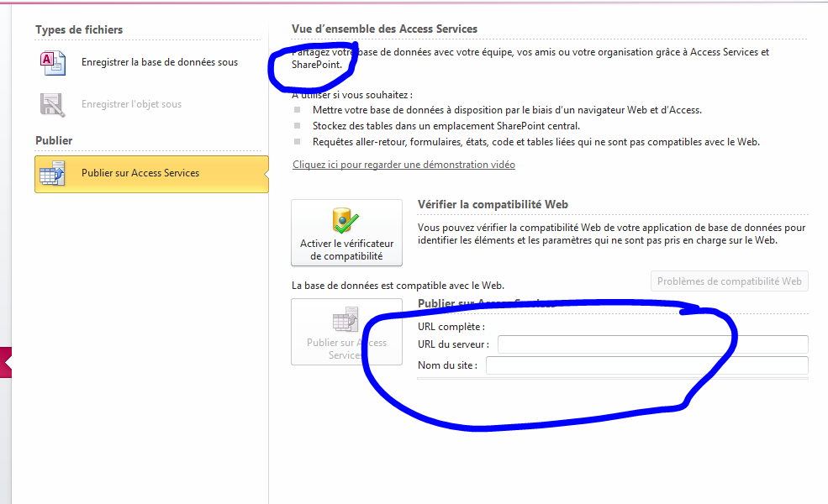Click the 'URL complète :' label

[x=451, y=327]
